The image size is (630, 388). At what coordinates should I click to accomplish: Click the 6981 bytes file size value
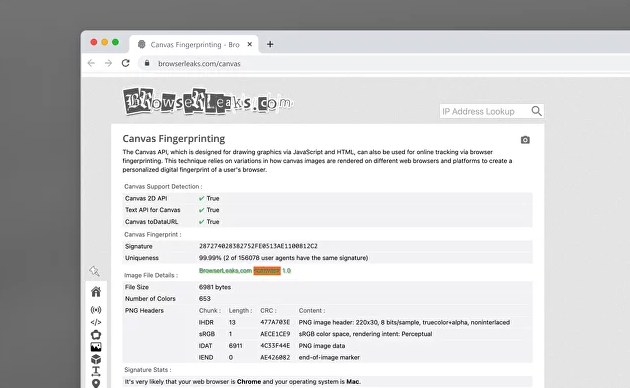(215, 287)
